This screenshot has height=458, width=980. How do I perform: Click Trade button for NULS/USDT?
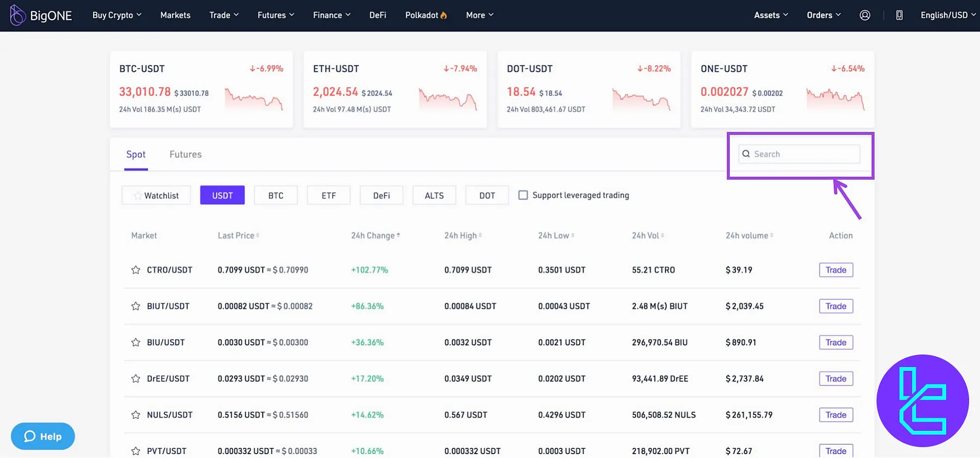click(x=836, y=415)
